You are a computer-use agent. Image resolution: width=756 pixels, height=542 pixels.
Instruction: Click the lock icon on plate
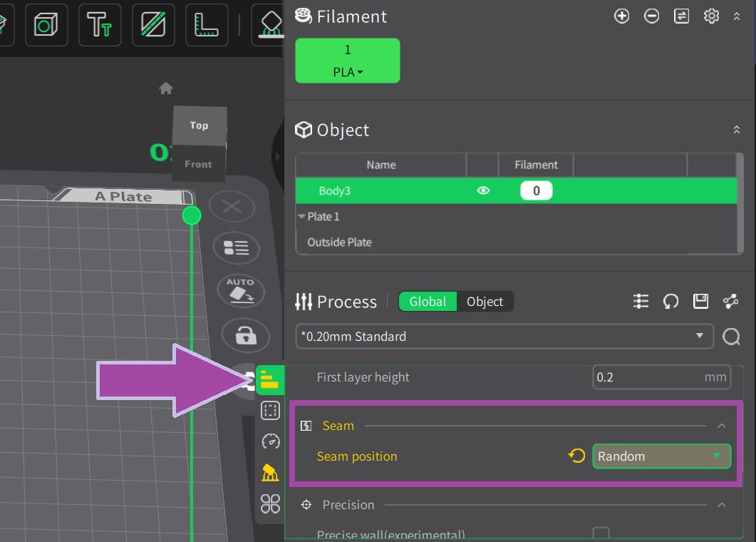[x=245, y=334]
